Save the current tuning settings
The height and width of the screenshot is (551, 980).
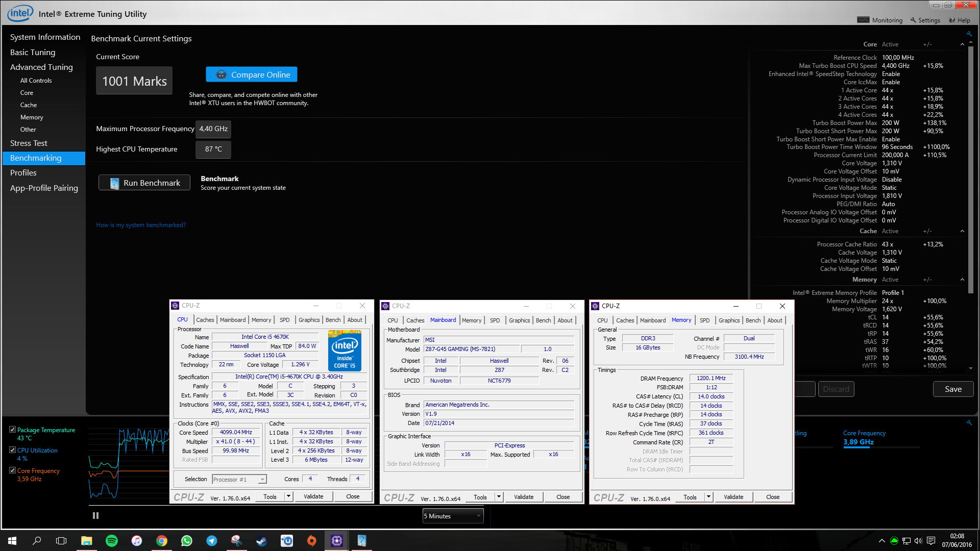click(x=953, y=389)
